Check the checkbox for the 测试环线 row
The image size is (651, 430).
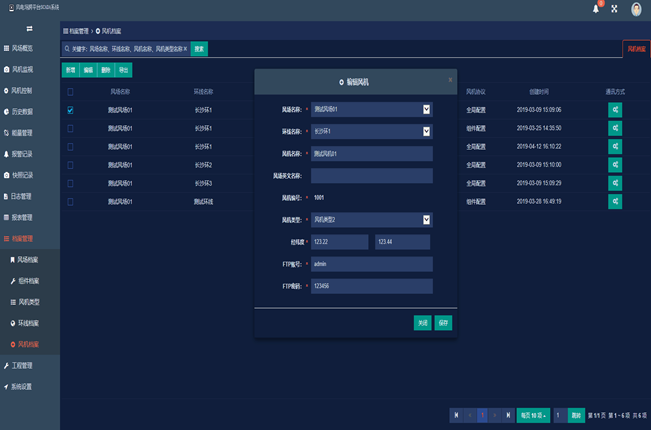click(x=70, y=201)
